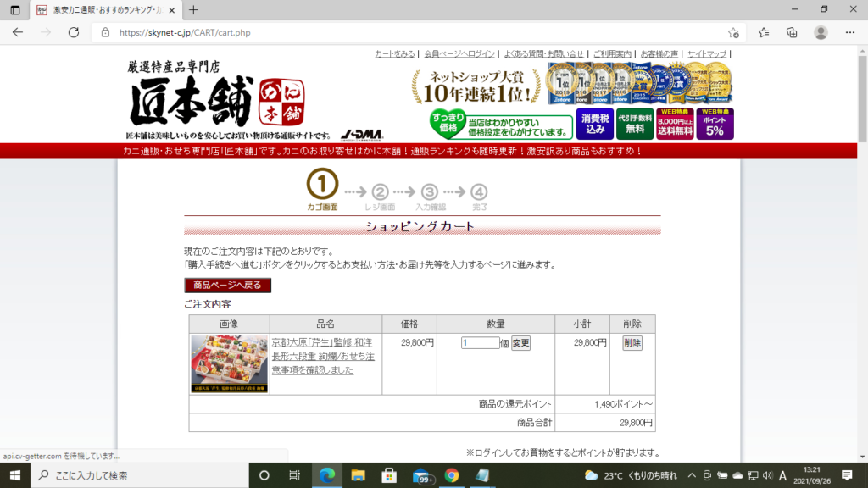Open the browser settings ellipsis menu

pyautogui.click(x=850, y=33)
